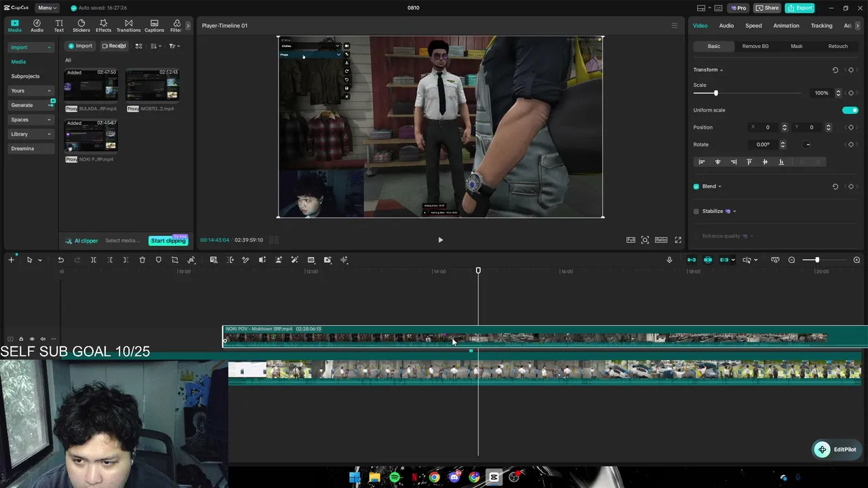
Task: Reset the Transform settings
Action: (835, 70)
